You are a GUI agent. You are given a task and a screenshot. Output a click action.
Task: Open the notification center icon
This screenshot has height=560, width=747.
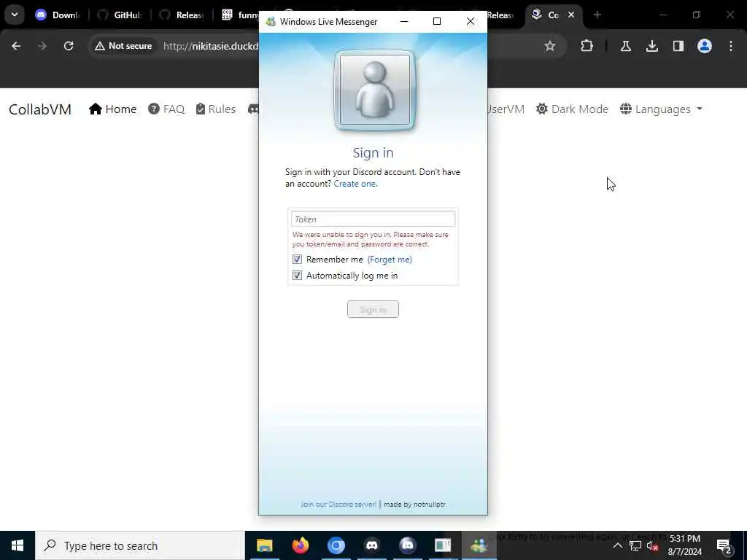[x=724, y=546]
